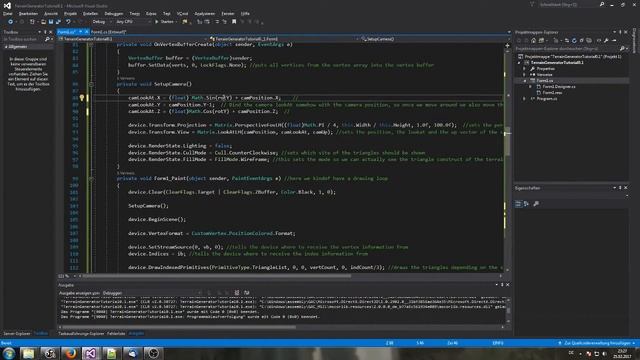
Task: Open the Bearbeiten menu
Action: point(28,13)
